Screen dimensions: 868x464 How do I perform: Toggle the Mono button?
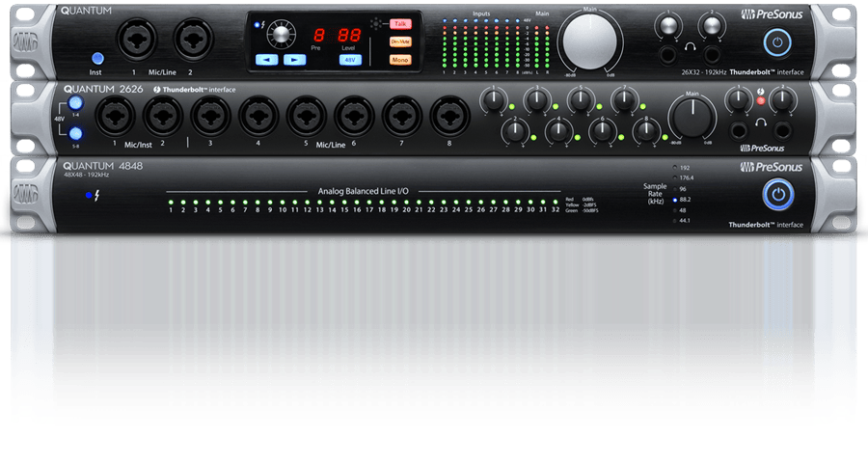click(400, 59)
